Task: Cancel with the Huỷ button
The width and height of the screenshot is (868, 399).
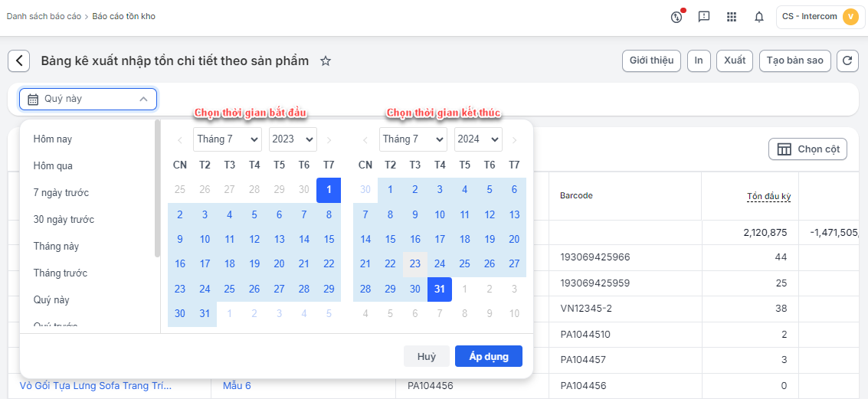Action: pos(427,357)
